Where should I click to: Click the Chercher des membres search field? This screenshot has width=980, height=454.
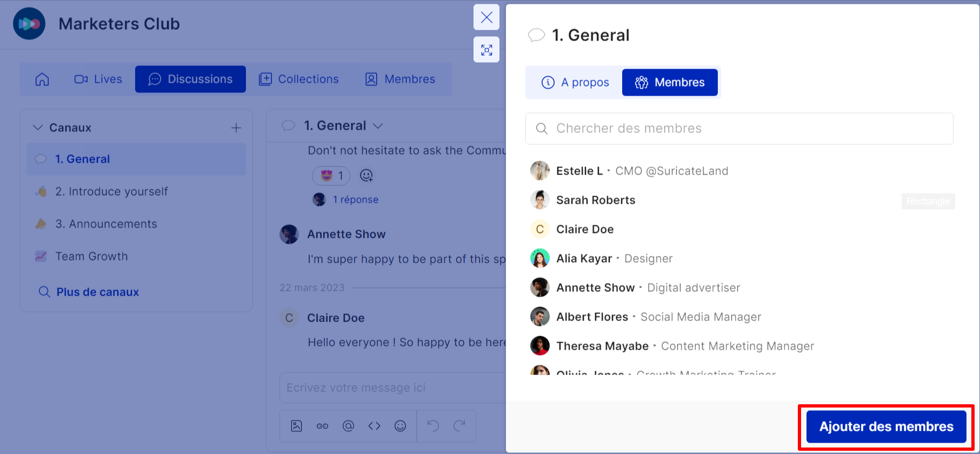click(739, 129)
